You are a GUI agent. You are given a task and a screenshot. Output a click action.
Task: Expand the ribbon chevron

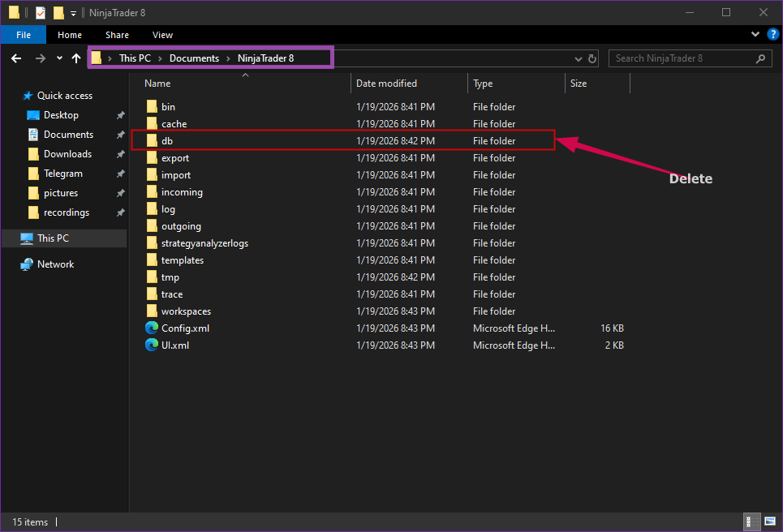coord(756,35)
